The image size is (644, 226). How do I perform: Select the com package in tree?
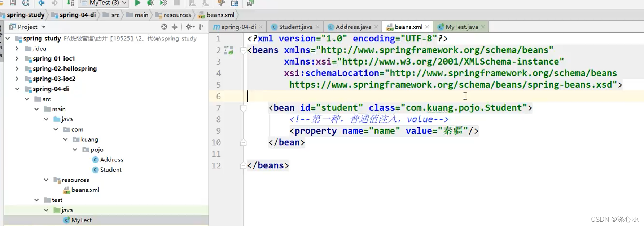pyautogui.click(x=73, y=129)
